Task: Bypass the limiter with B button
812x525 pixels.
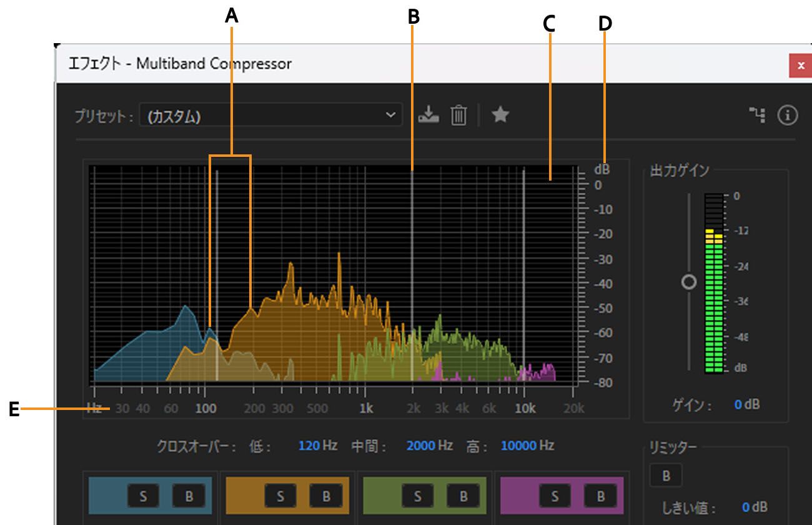Action: (666, 476)
